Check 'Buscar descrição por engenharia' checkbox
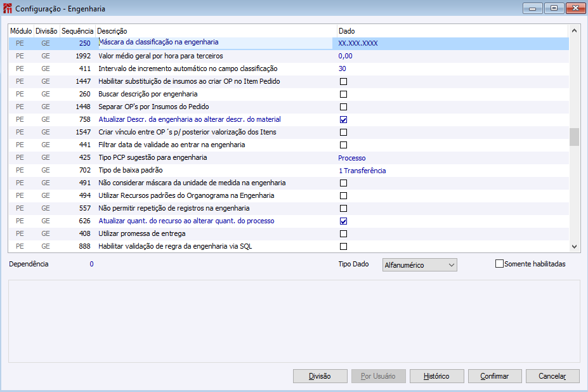This screenshot has height=392, width=588. coord(343,94)
